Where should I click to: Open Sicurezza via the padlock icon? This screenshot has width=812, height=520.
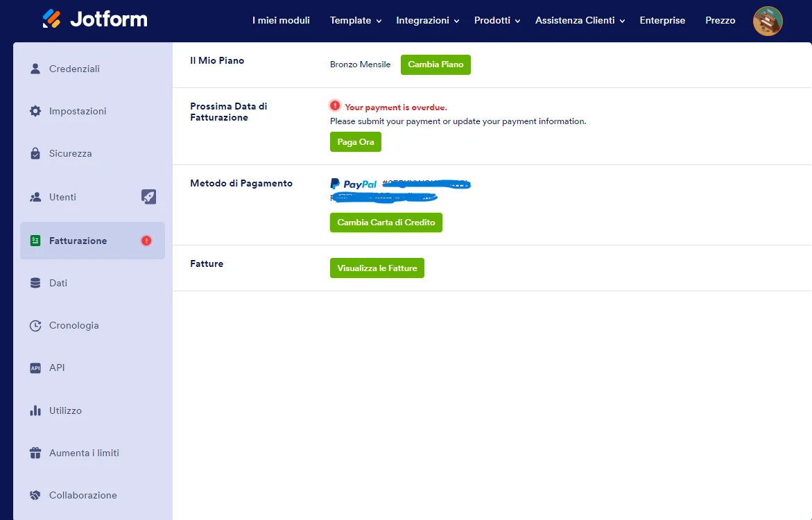tap(35, 153)
